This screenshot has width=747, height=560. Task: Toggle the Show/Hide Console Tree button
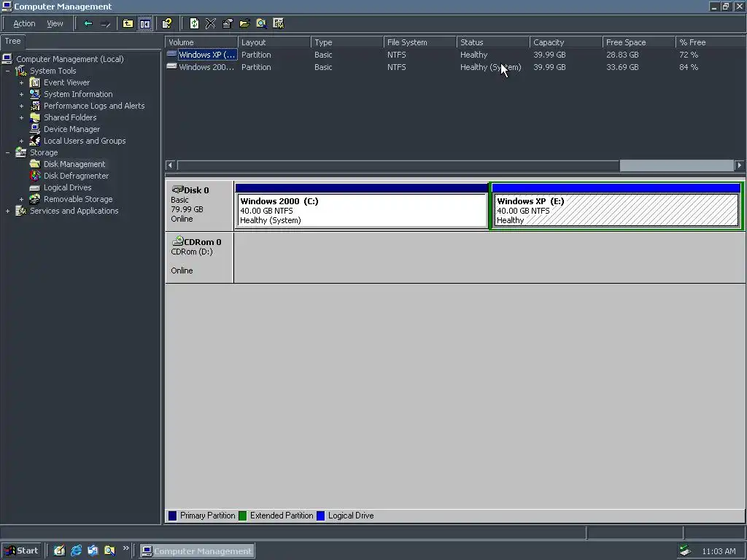145,23
